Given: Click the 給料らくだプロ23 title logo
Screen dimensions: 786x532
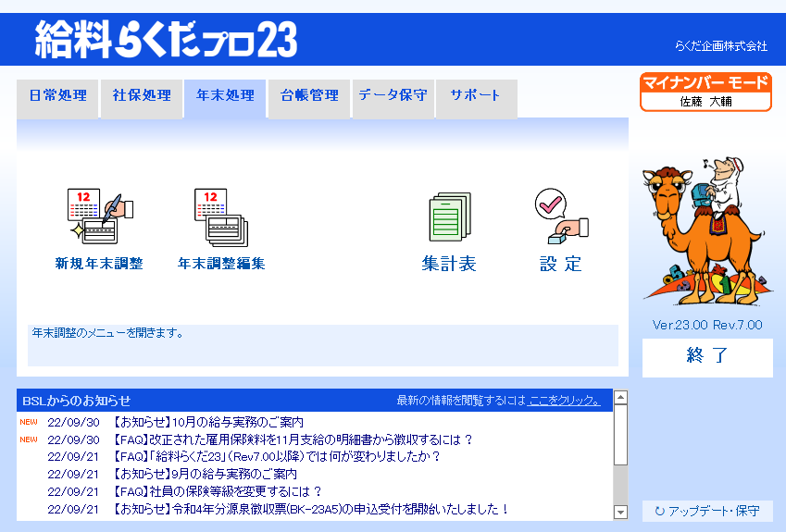Looking at the screenshot, I should pyautogui.click(x=166, y=39).
